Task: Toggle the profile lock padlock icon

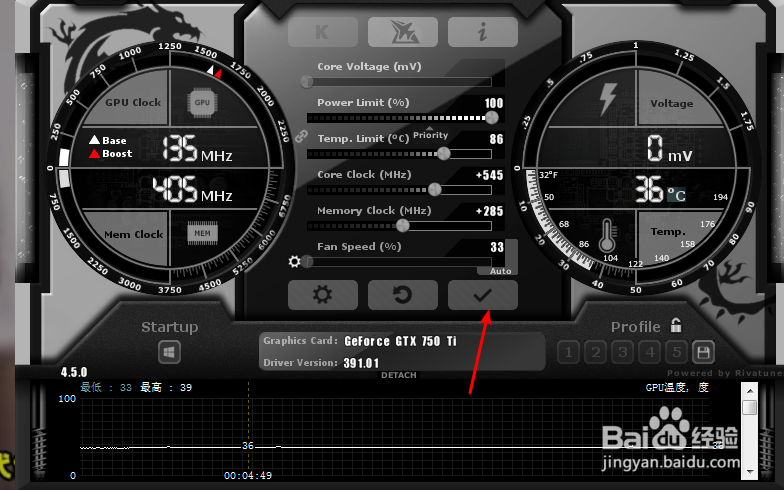Action: (676, 326)
